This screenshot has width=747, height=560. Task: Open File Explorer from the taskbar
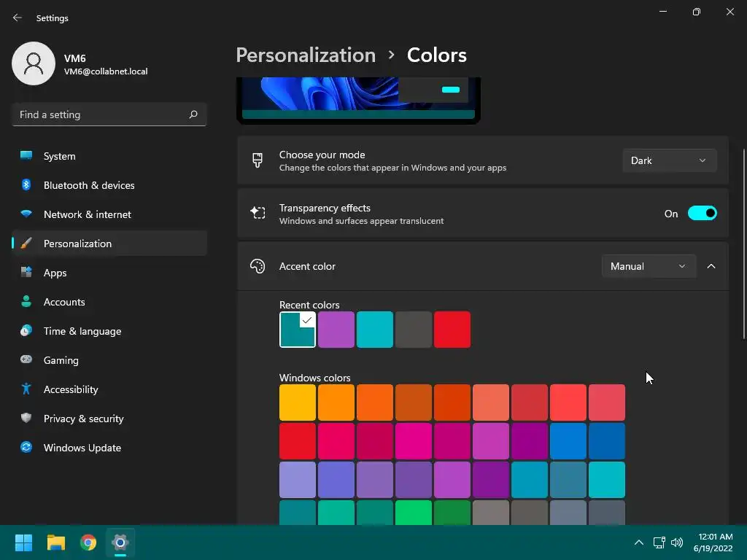point(55,542)
